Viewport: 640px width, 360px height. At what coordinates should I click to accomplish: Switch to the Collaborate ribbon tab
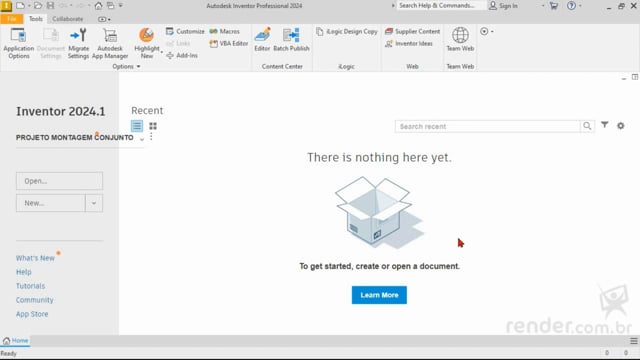pos(68,19)
